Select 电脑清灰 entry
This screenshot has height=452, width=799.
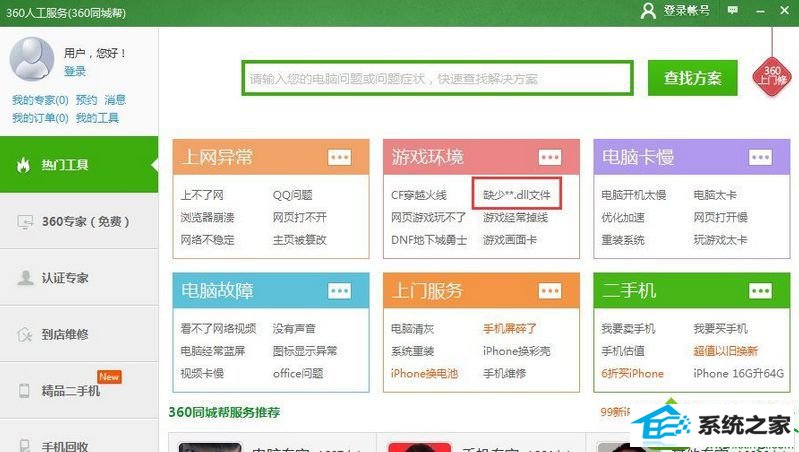(412, 329)
